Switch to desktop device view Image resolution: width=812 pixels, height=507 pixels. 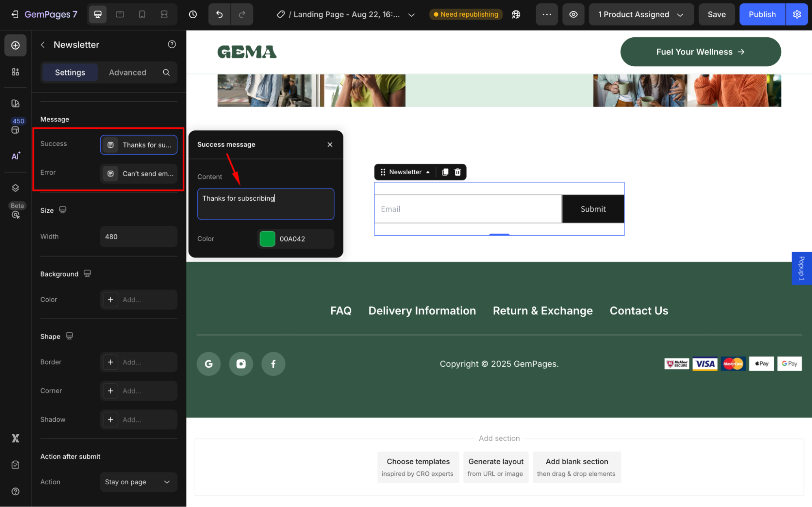98,15
